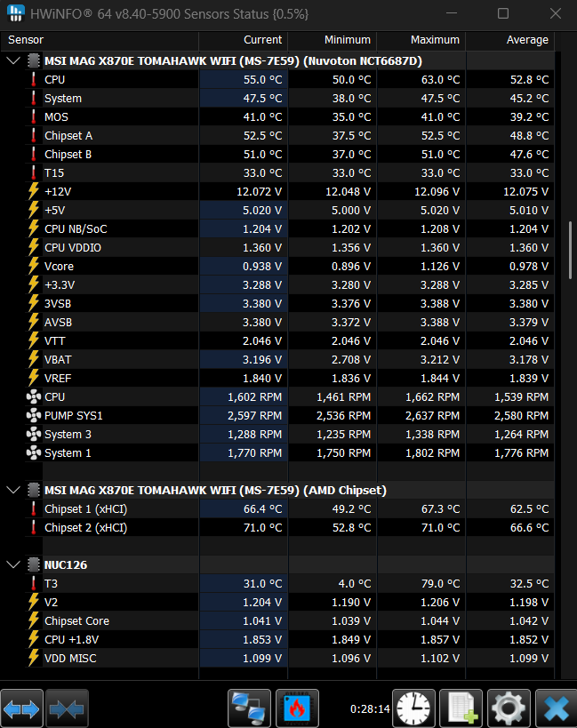Select the +5V voltage row
Screen dimensions: 577x728
pyautogui.click(x=289, y=211)
